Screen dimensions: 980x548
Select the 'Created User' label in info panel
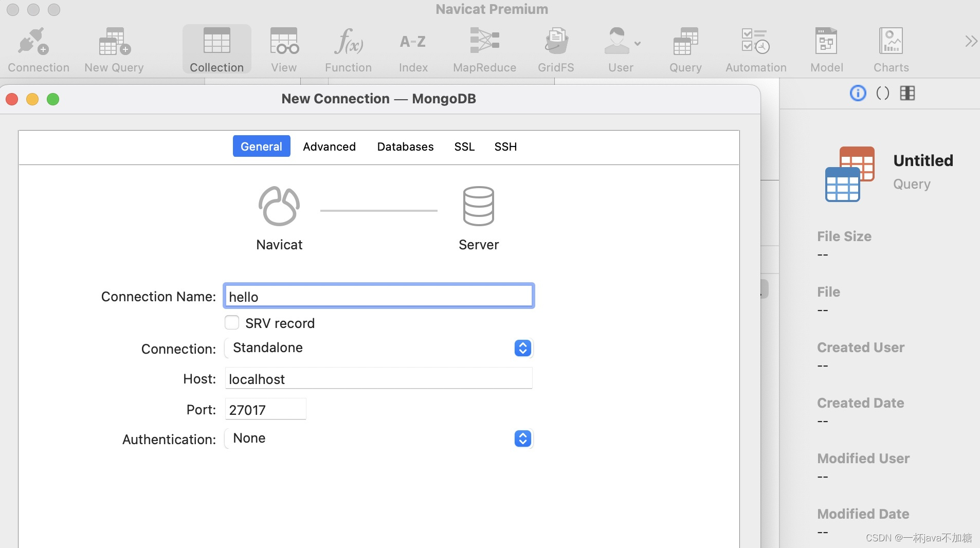(x=861, y=348)
